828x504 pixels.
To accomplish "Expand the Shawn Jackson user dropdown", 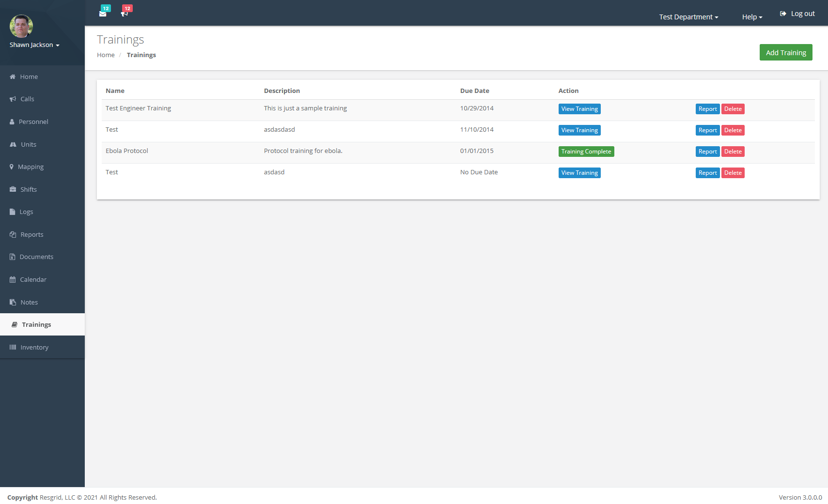I will (x=34, y=45).
